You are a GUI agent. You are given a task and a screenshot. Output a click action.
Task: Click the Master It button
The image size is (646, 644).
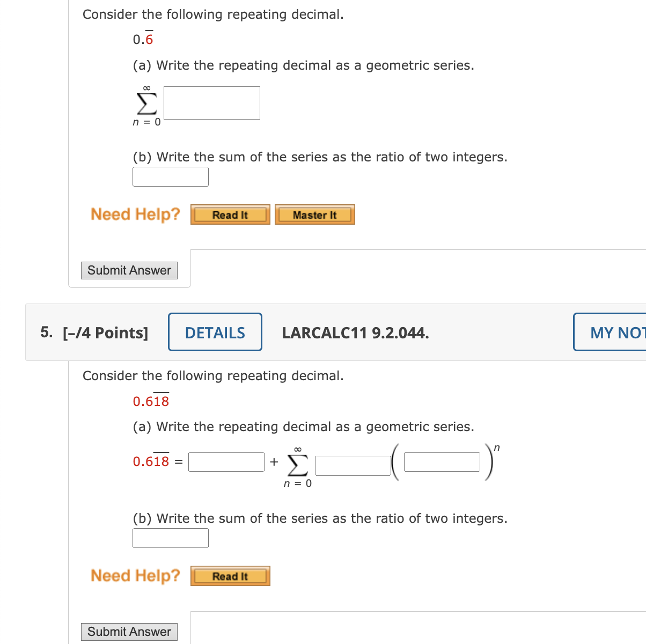click(x=314, y=214)
